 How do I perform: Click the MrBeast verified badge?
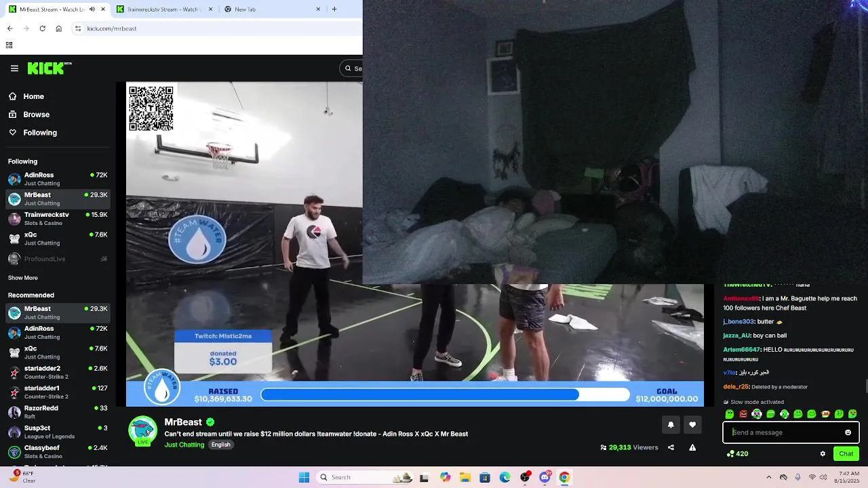(x=210, y=422)
